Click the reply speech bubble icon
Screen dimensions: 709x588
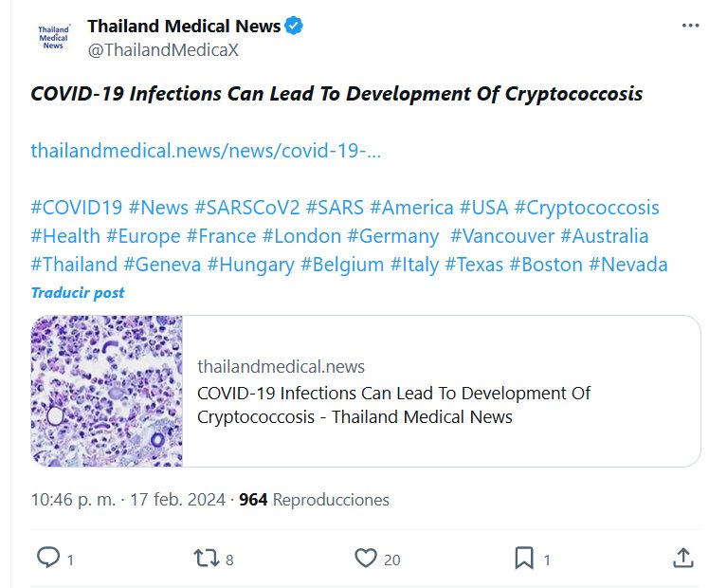48,558
